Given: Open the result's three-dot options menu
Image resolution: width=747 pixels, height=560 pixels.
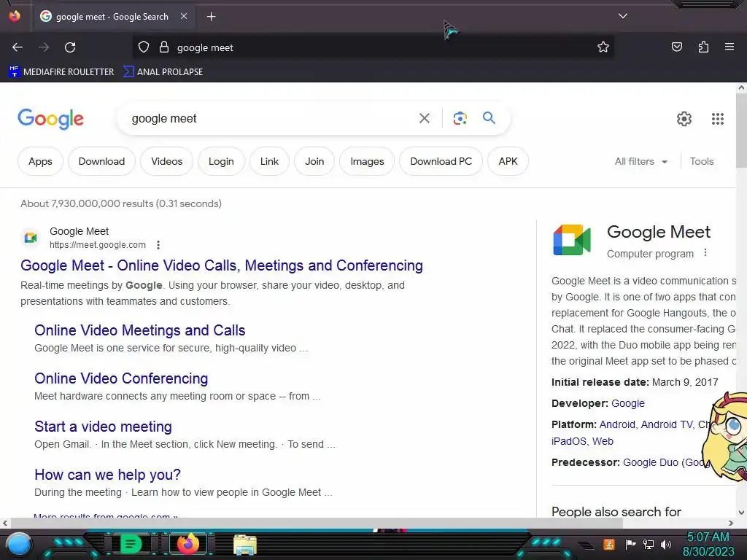Looking at the screenshot, I should [x=158, y=245].
